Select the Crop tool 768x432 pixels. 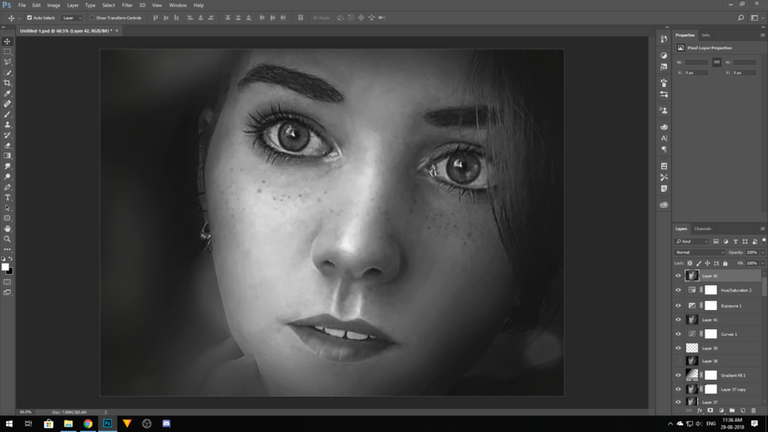8,83
